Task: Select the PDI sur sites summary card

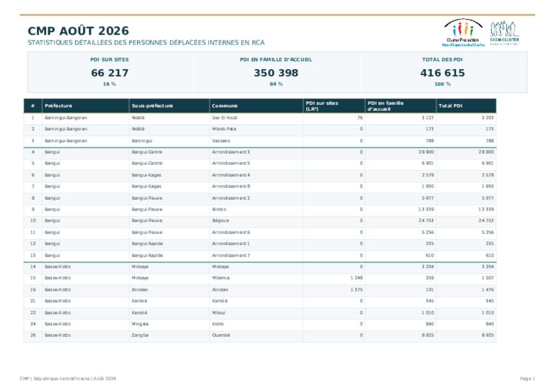Action: click(x=109, y=72)
